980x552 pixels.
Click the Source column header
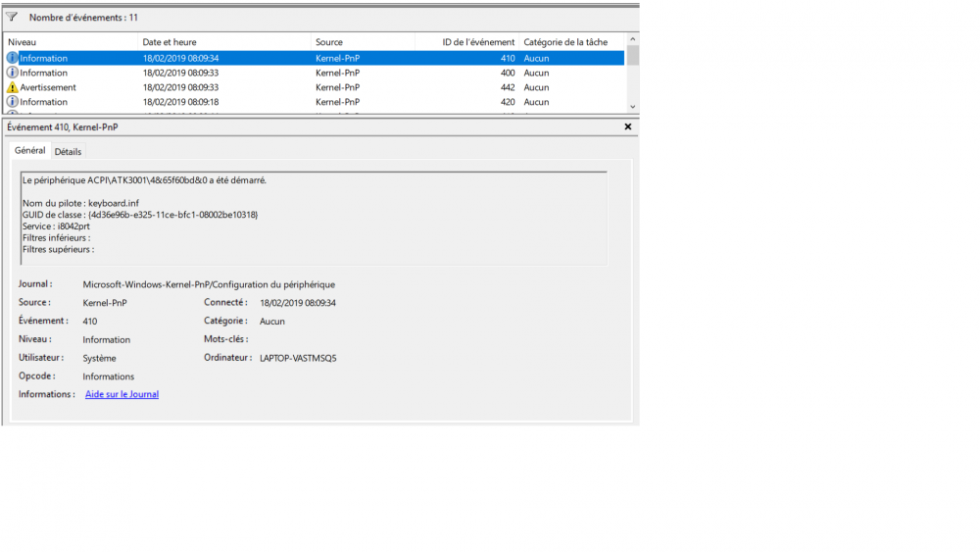click(363, 42)
